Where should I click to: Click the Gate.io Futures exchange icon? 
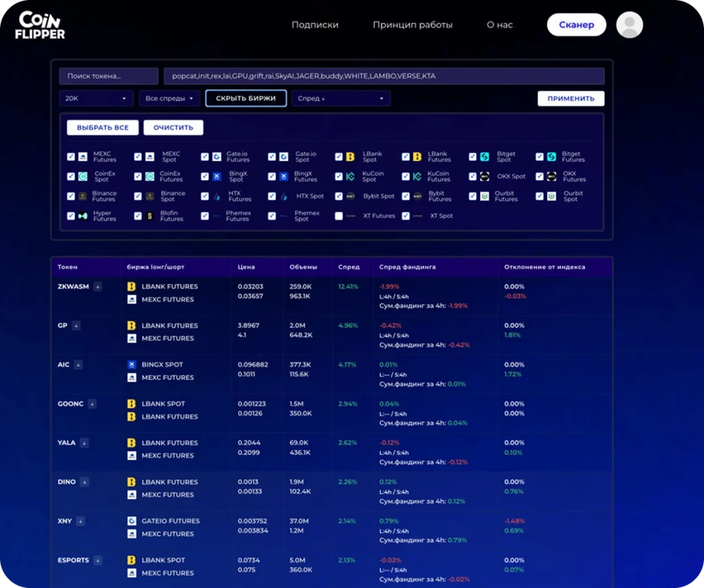click(x=217, y=157)
